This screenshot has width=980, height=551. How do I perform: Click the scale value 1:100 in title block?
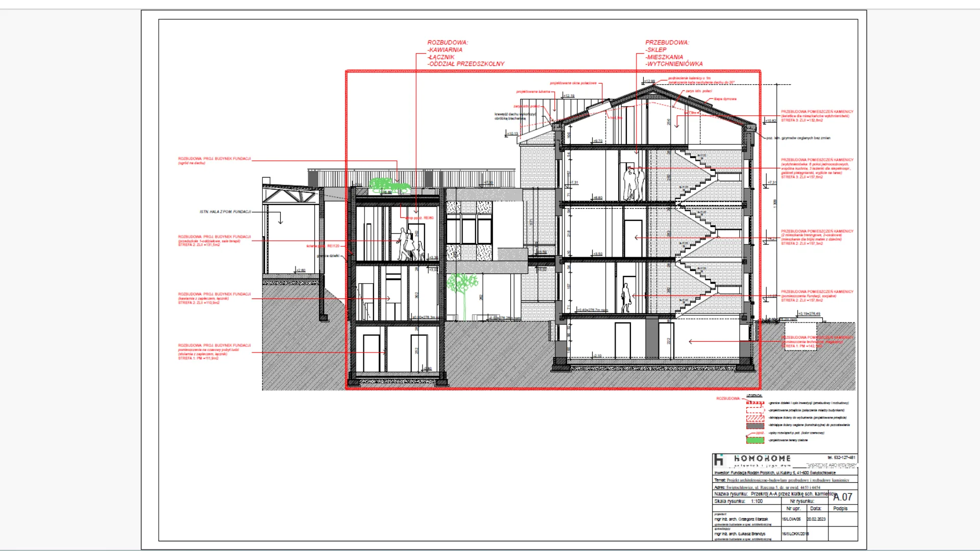point(757,502)
